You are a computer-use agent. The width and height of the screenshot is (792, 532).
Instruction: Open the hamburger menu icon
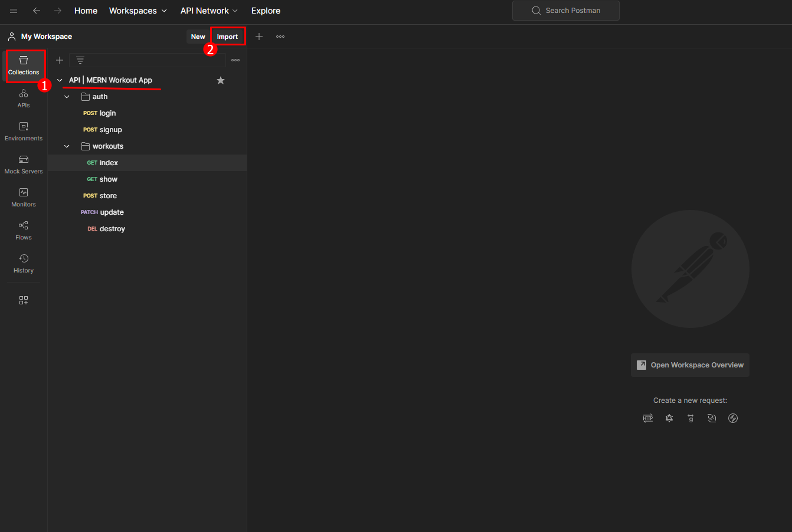point(14,11)
